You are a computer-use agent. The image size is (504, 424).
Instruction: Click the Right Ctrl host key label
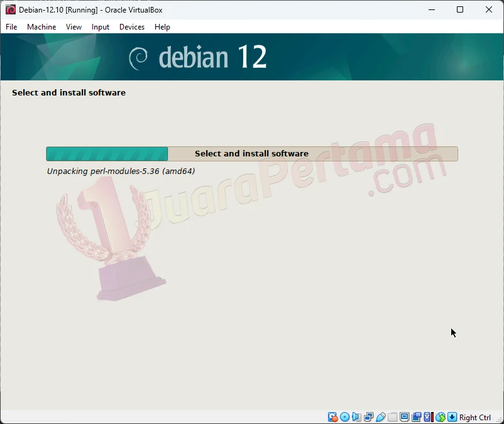474,417
